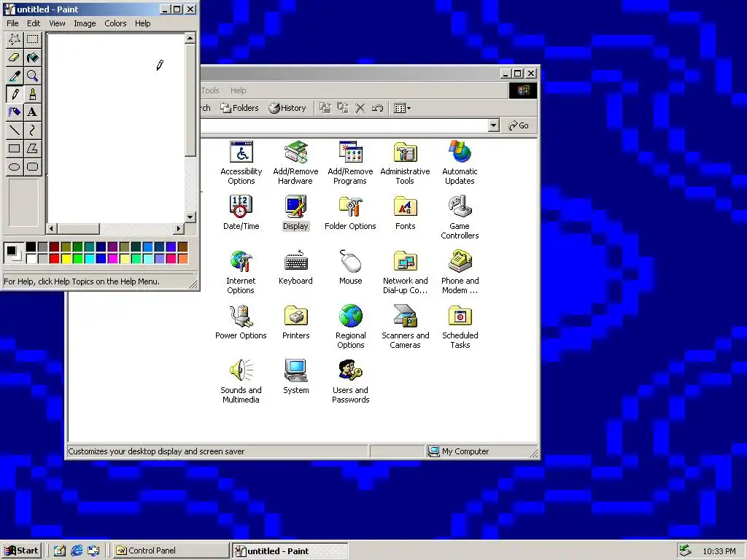Select the Pencil tool in Paint
The image size is (747, 560).
click(x=15, y=94)
